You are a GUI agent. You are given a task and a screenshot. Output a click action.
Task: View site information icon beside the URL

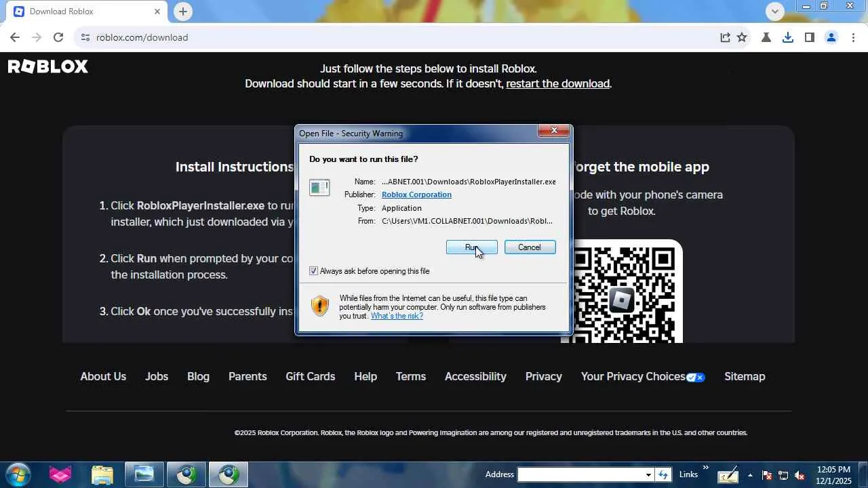click(x=85, y=37)
